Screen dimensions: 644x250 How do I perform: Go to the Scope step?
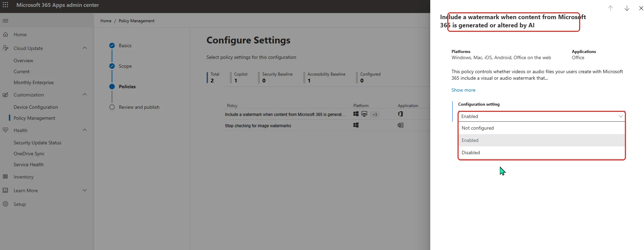(125, 66)
